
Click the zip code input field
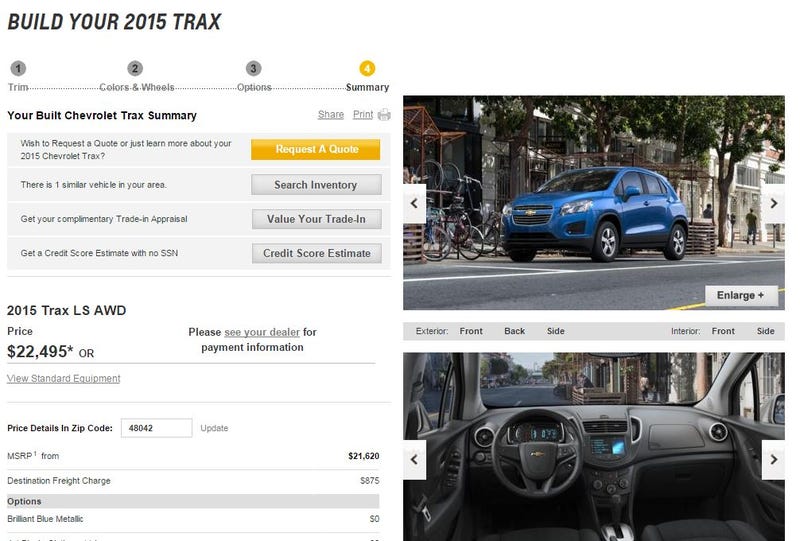point(157,428)
